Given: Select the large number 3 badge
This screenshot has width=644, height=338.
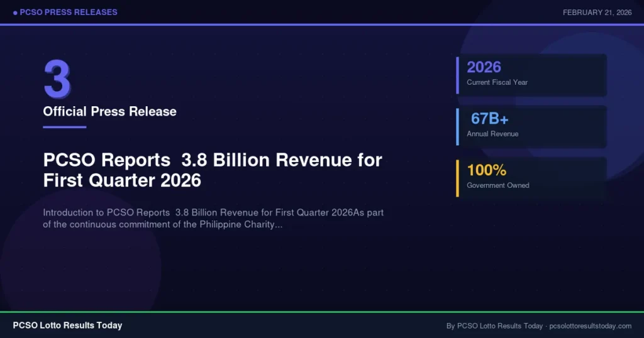Looking at the screenshot, I should coord(57,80).
